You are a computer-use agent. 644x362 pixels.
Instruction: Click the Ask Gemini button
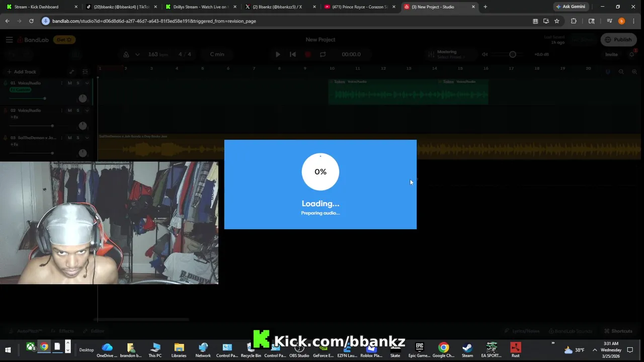point(571,7)
